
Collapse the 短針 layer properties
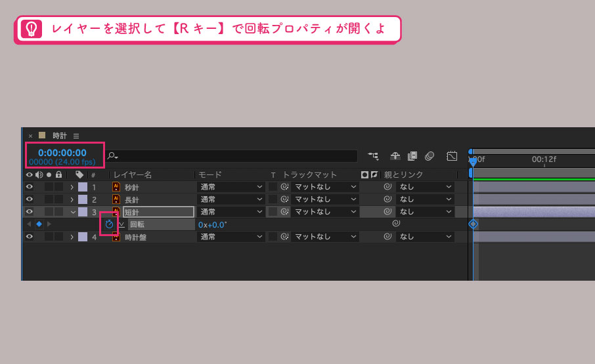tap(72, 212)
